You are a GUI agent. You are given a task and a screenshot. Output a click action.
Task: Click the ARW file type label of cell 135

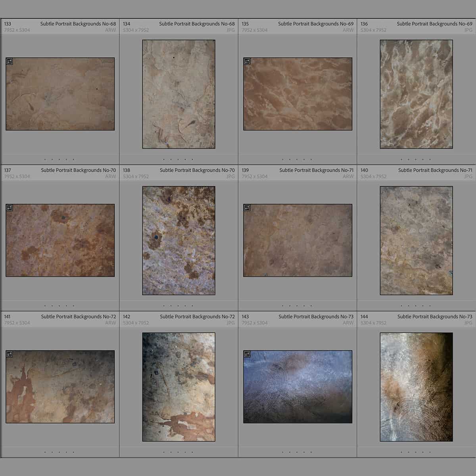coord(348,30)
